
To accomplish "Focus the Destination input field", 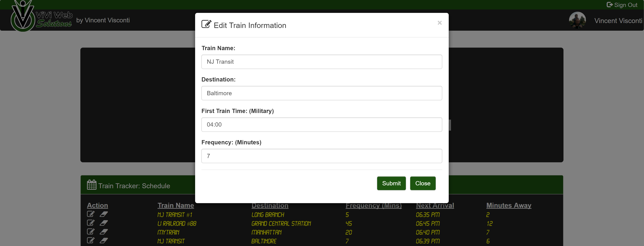I will 322,93.
